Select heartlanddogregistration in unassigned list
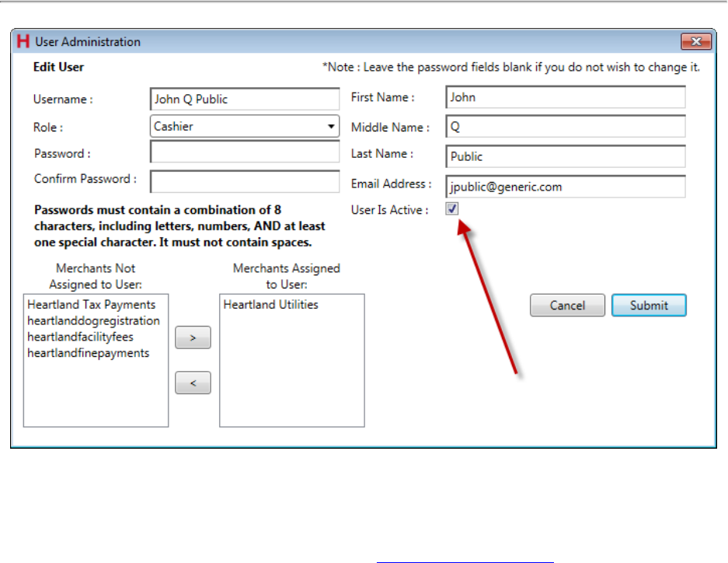This screenshot has height=563, width=728. tap(93, 321)
